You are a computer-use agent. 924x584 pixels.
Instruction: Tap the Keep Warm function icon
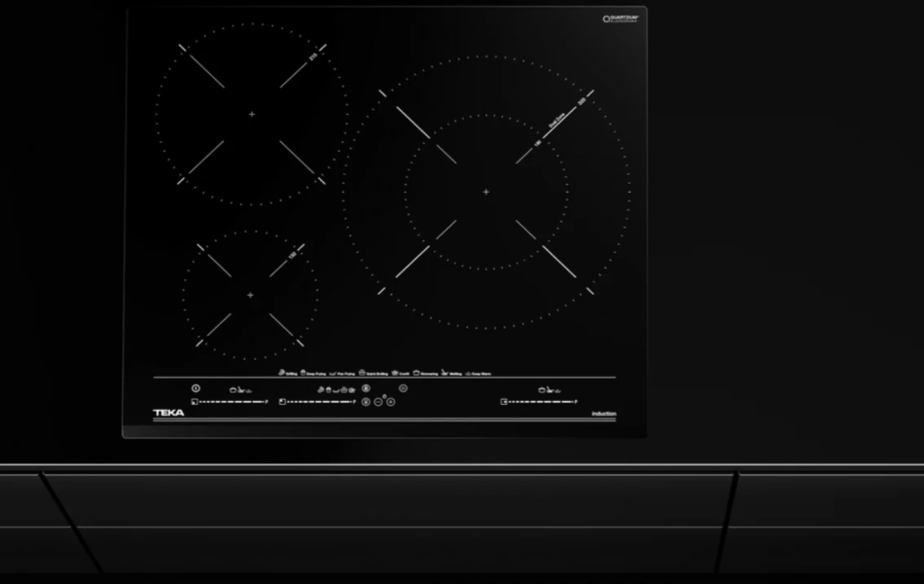[x=468, y=373]
